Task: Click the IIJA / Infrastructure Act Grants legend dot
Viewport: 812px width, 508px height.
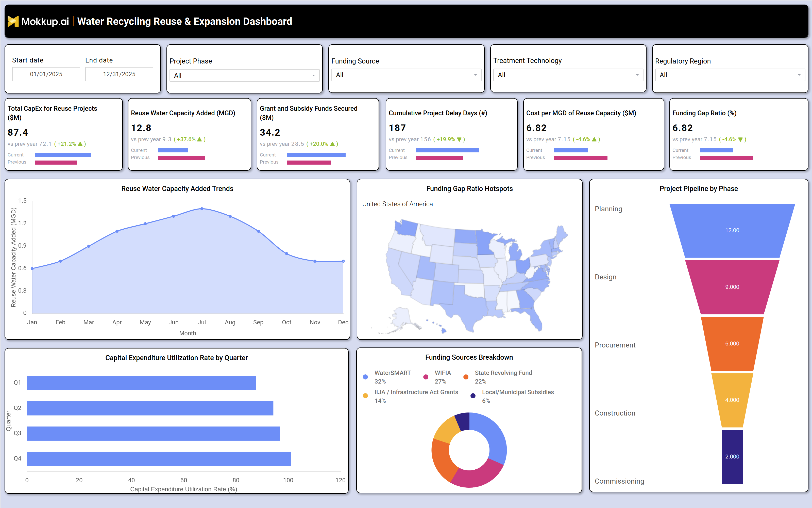Action: pyautogui.click(x=365, y=396)
